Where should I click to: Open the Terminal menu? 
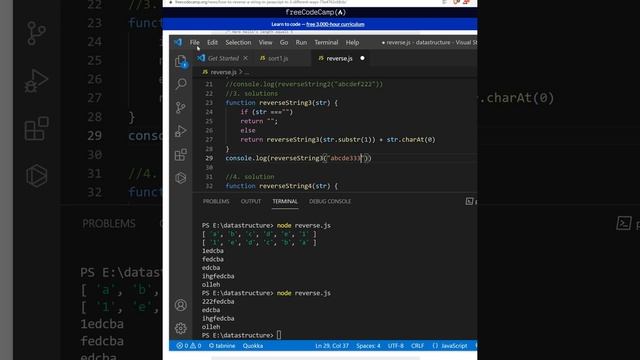(326, 42)
